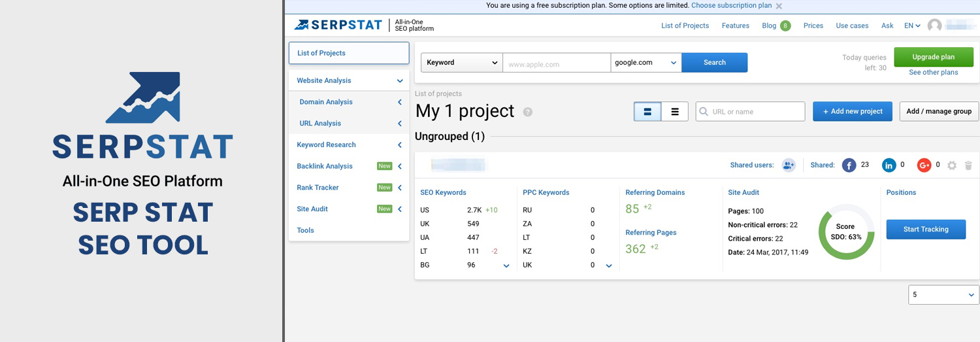
Task: Click the help question mark beside My 1 project
Action: tap(528, 112)
